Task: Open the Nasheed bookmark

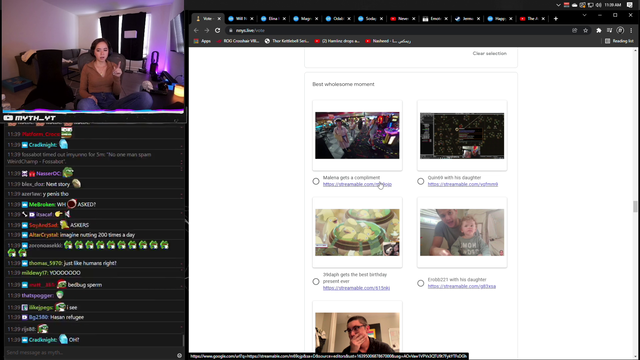Action: [x=388, y=41]
